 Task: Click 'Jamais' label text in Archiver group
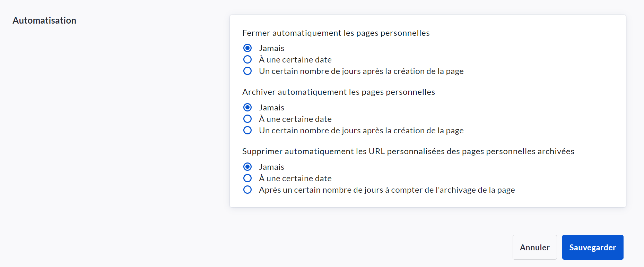(271, 108)
